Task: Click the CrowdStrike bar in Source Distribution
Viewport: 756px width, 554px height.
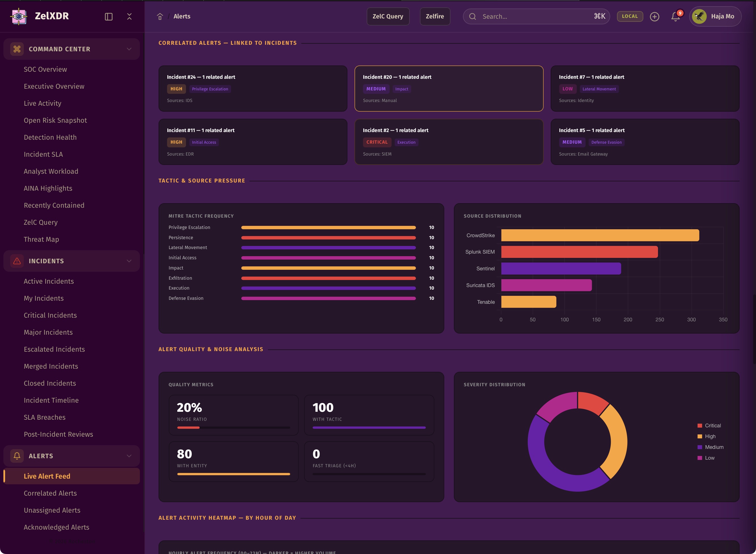Action: point(600,235)
